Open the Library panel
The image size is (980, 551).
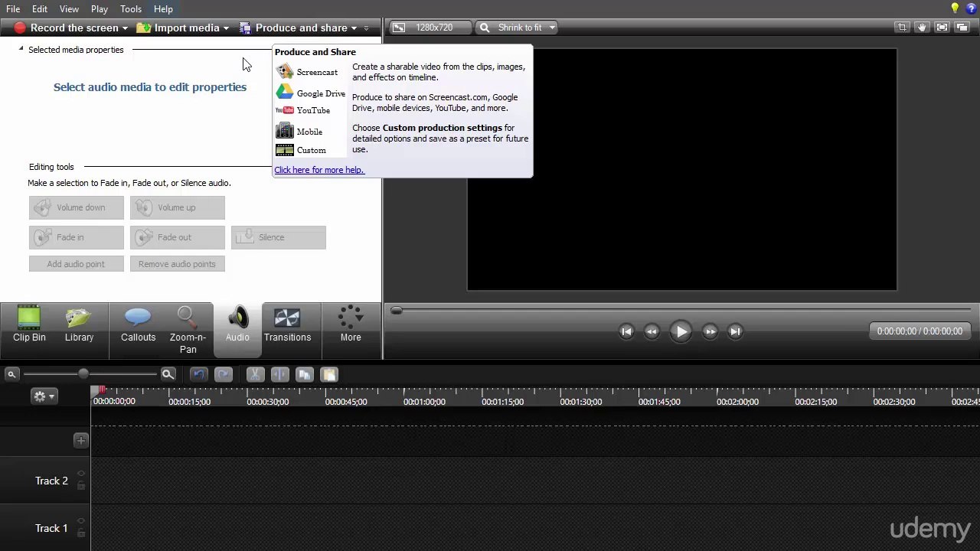pyautogui.click(x=79, y=324)
